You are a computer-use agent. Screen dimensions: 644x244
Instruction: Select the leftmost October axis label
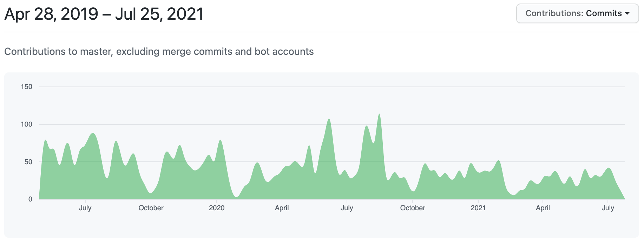[151, 208]
